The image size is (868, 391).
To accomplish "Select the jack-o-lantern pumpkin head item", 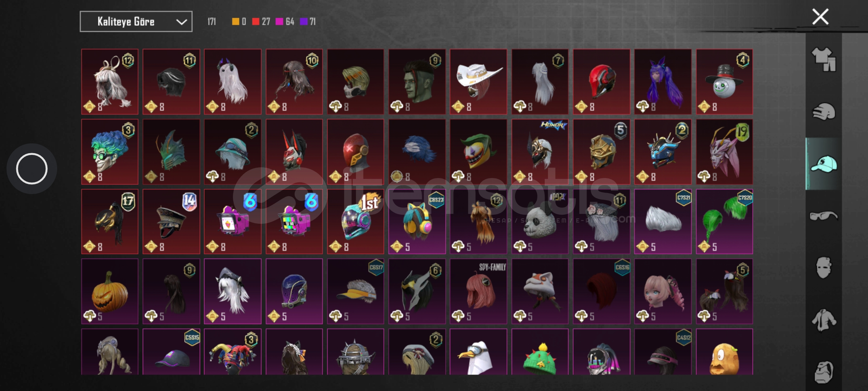I will tap(110, 291).
